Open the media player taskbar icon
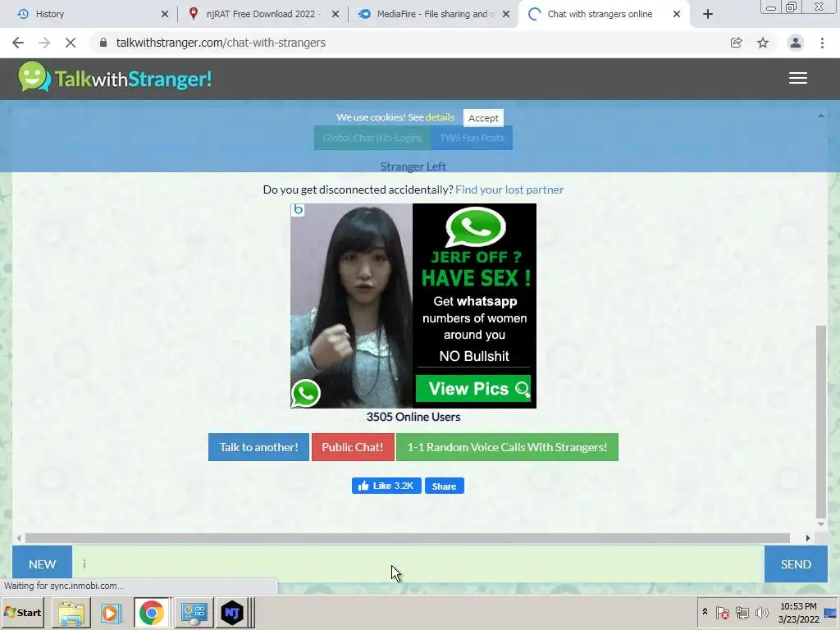This screenshot has width=840, height=630. click(111, 612)
